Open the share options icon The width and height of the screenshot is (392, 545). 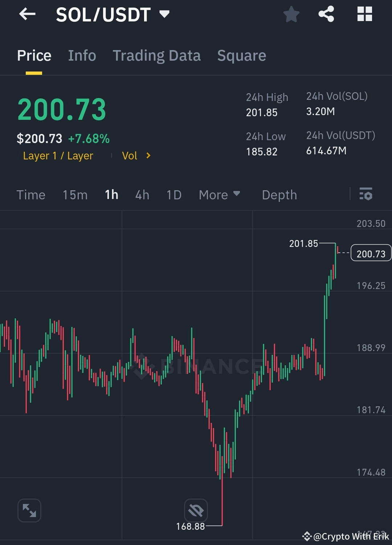pos(326,15)
